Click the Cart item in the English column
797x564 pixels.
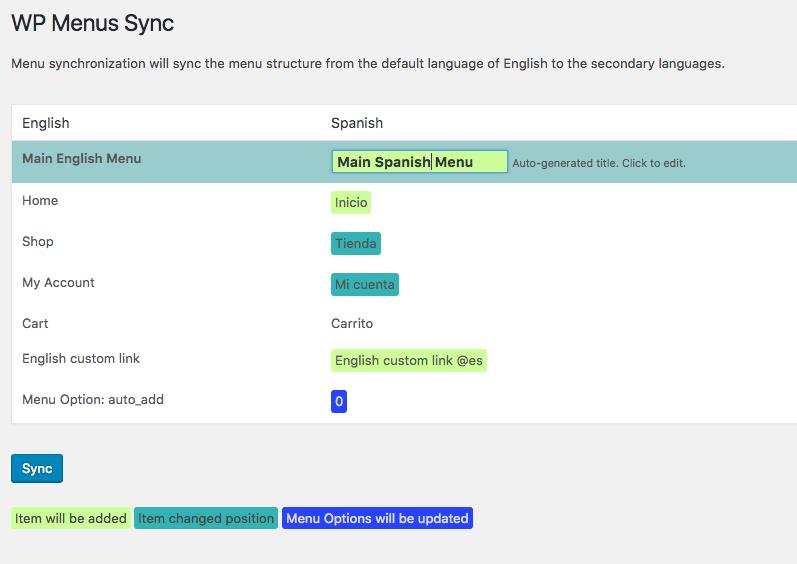coord(35,324)
